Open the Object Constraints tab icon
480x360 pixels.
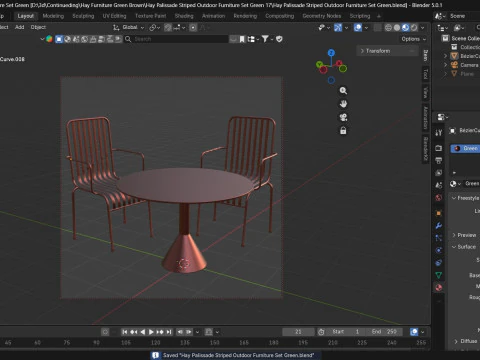(439, 263)
